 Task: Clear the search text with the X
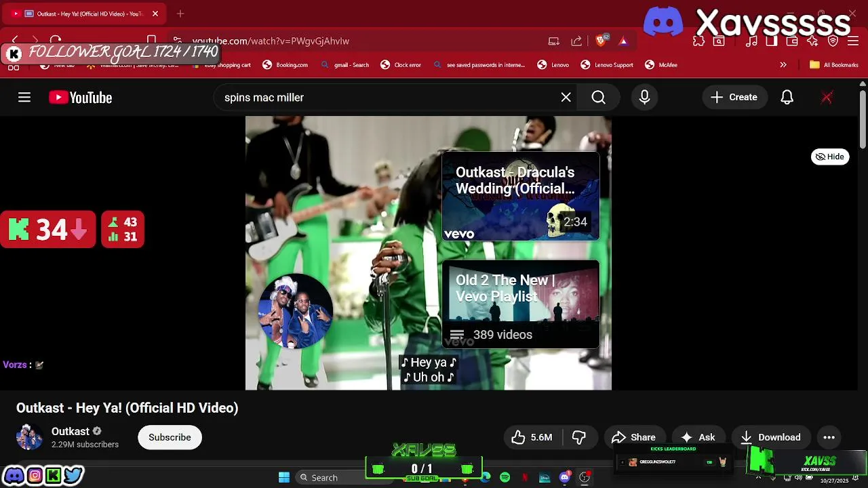point(566,98)
